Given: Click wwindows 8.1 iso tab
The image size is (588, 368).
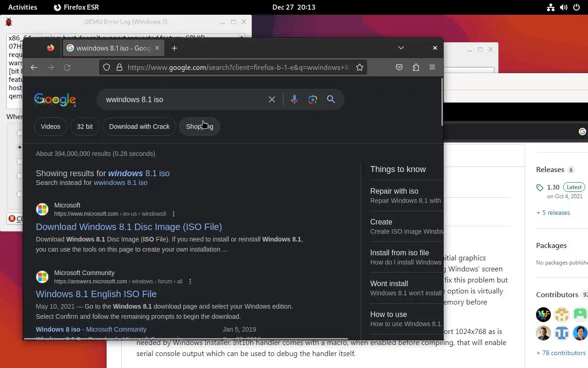Looking at the screenshot, I should [x=113, y=48].
